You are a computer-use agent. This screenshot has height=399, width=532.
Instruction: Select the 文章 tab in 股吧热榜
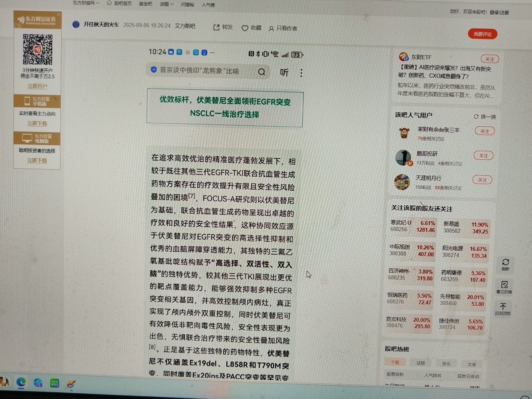[x=472, y=364]
